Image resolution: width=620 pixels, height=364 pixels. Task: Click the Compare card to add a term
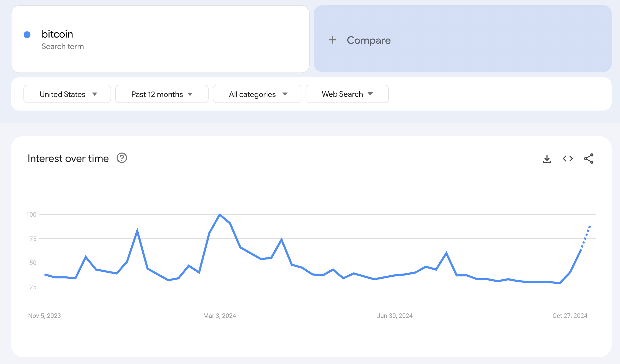463,39
